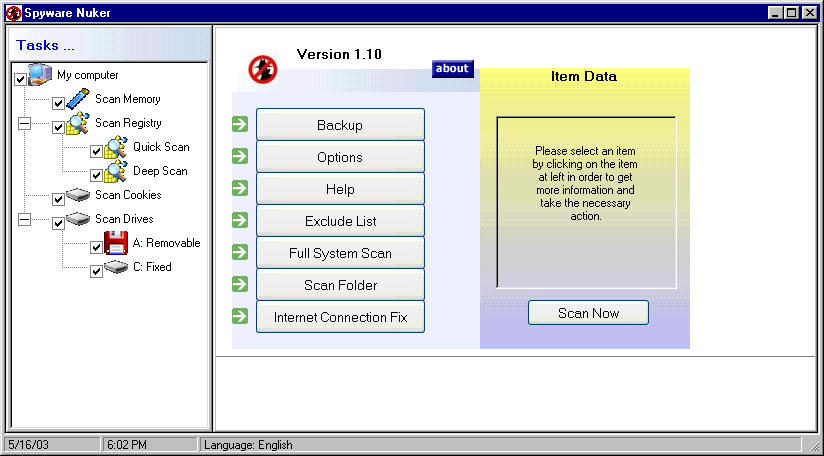The width and height of the screenshot is (824, 456).
Task: Click the Item Data heading
Action: click(x=584, y=76)
